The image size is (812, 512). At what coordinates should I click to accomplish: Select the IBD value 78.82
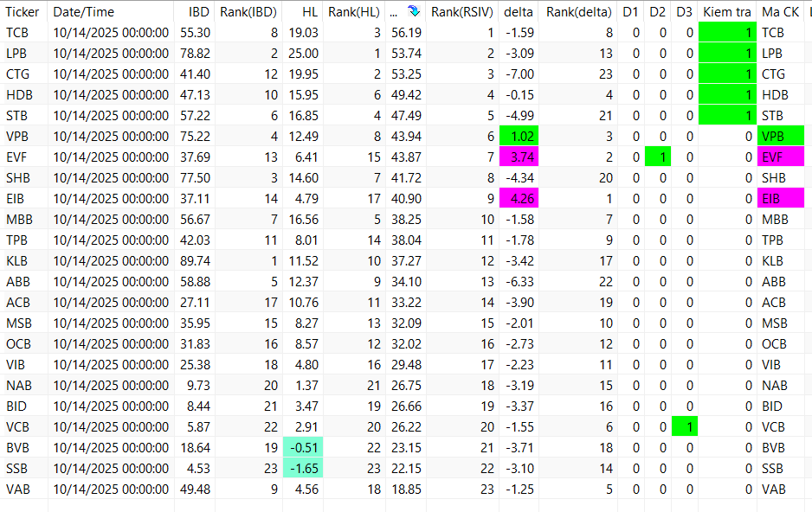[x=196, y=54]
